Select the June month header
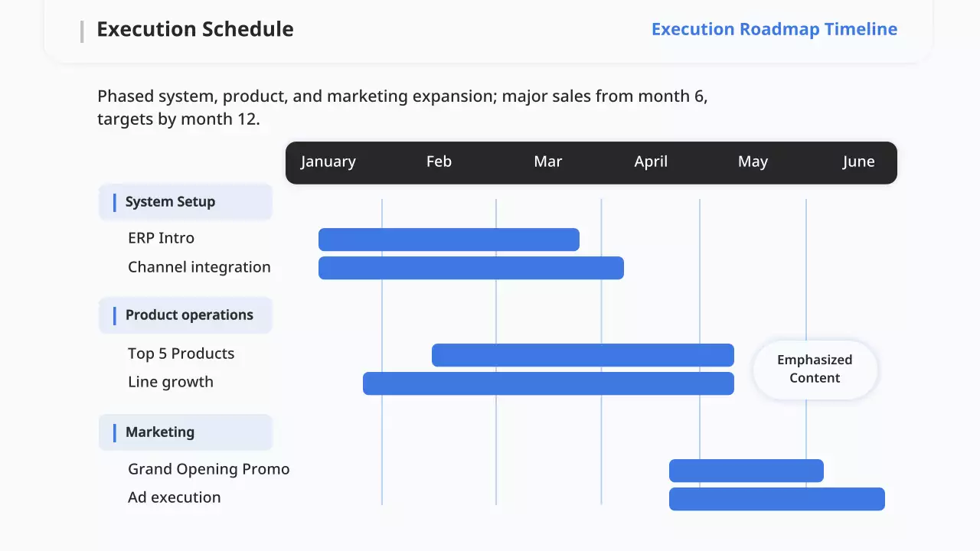Screen dimensions: 980x551 coord(858,161)
